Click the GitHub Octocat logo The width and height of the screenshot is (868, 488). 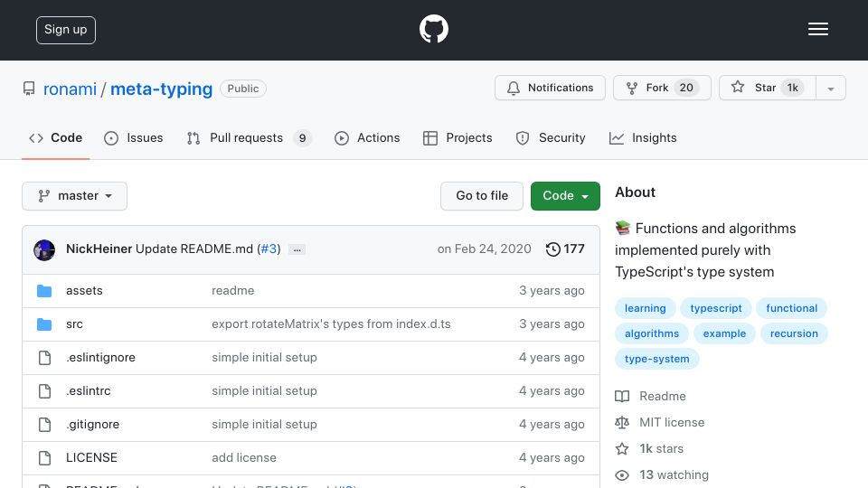[433, 29]
